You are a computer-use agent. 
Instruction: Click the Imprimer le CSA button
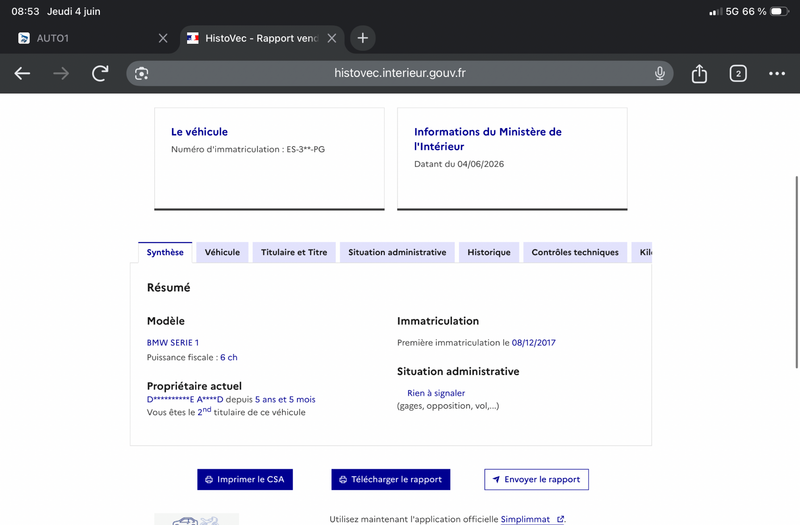245,480
